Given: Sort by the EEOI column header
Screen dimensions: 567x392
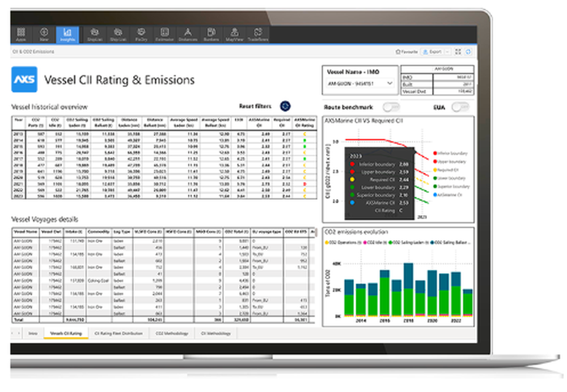Looking at the screenshot, I should click(239, 122).
